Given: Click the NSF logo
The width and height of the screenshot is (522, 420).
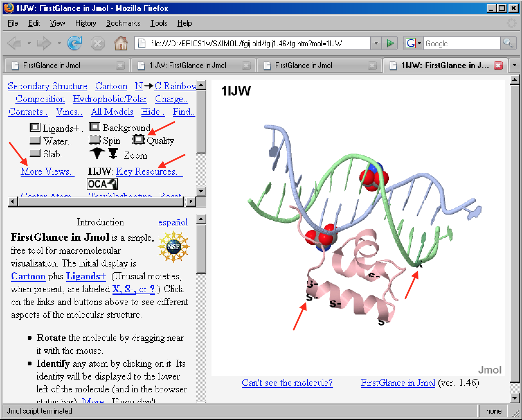Looking at the screenshot, I should [x=173, y=247].
